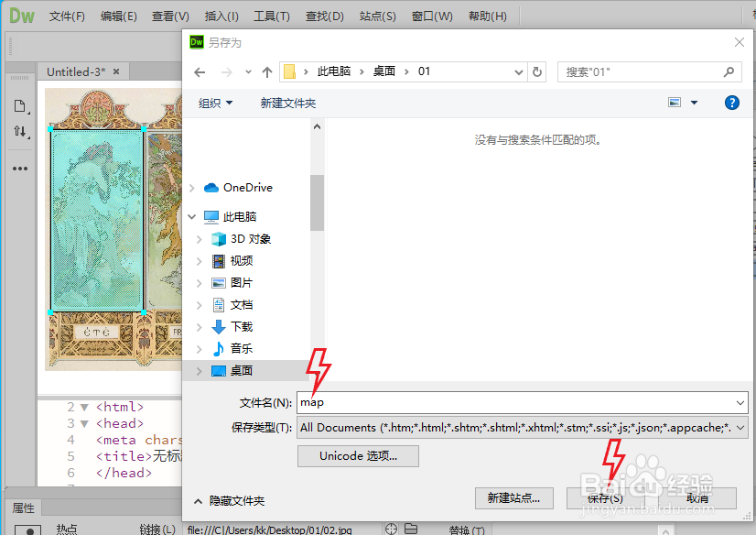Screen dimensions: 756x535
Task: Open the 组织 dropdown menu
Action: [215, 103]
